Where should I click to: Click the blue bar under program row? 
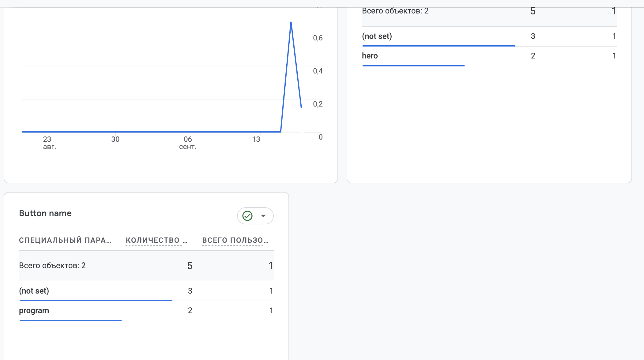tap(70, 321)
